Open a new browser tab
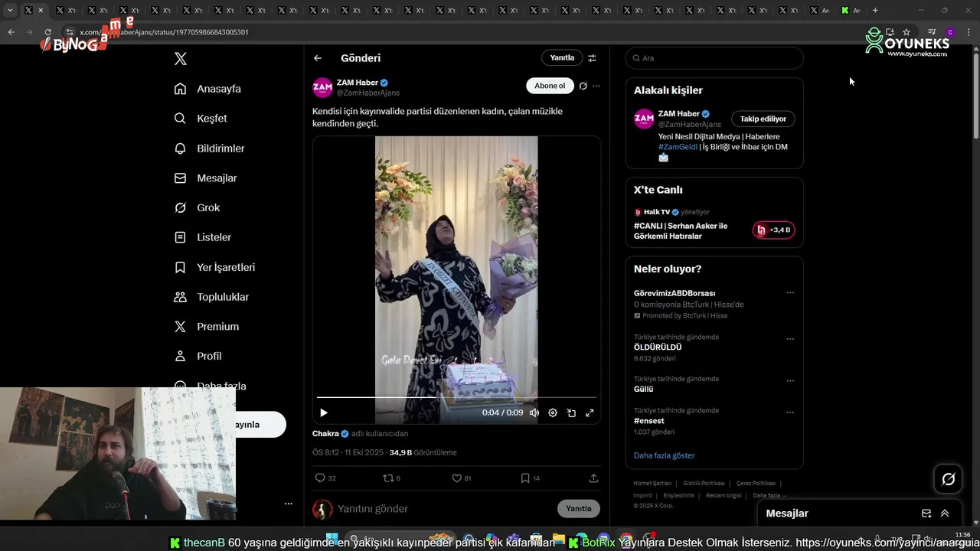This screenshot has width=980, height=551. point(875,11)
